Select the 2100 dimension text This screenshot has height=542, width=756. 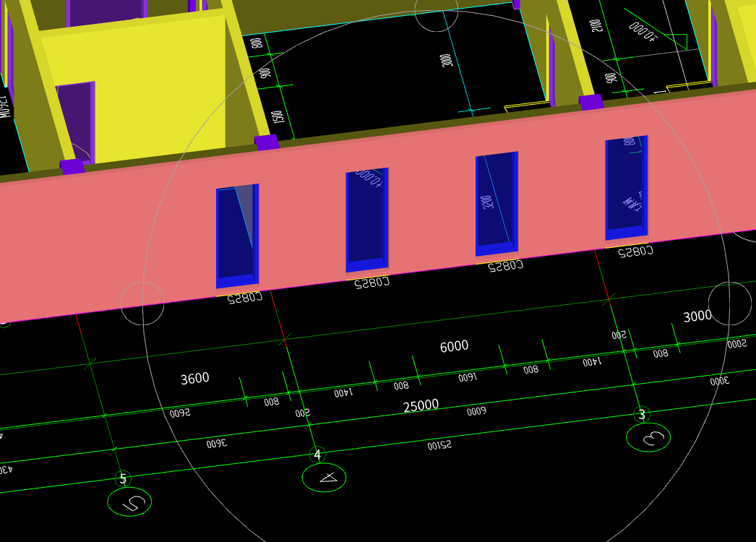(x=596, y=25)
